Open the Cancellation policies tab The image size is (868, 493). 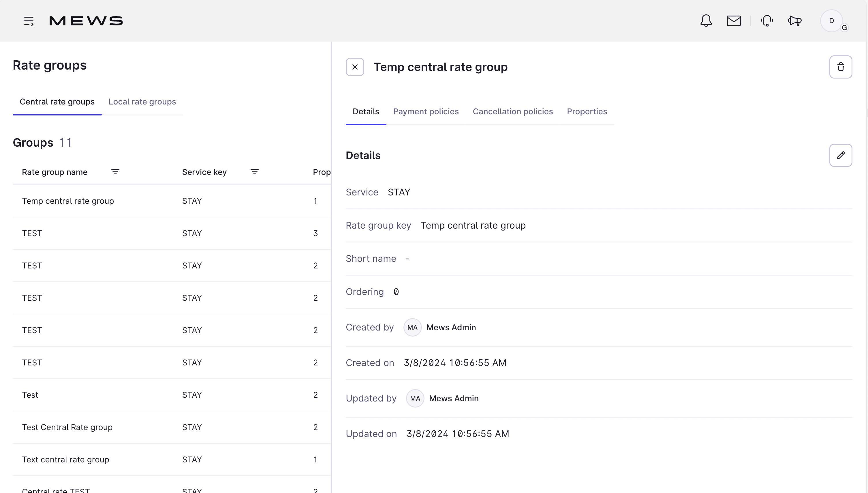[513, 112]
